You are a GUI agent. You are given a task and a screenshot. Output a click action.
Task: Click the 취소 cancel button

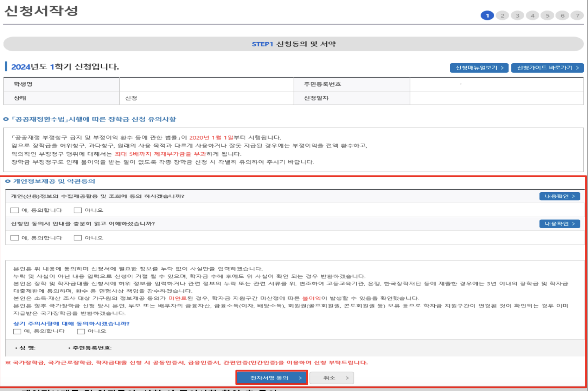click(332, 377)
